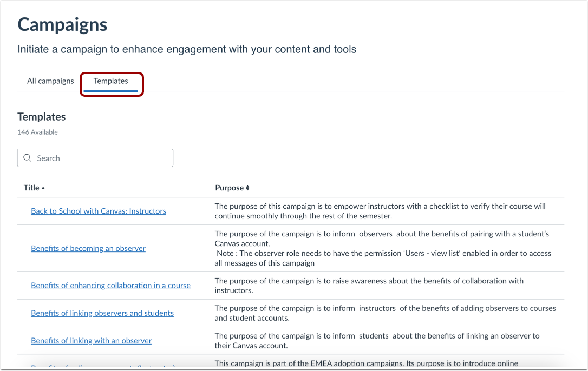The image size is (588, 371).
Task: Click the Purpose sort arrows icon
Action: point(247,188)
